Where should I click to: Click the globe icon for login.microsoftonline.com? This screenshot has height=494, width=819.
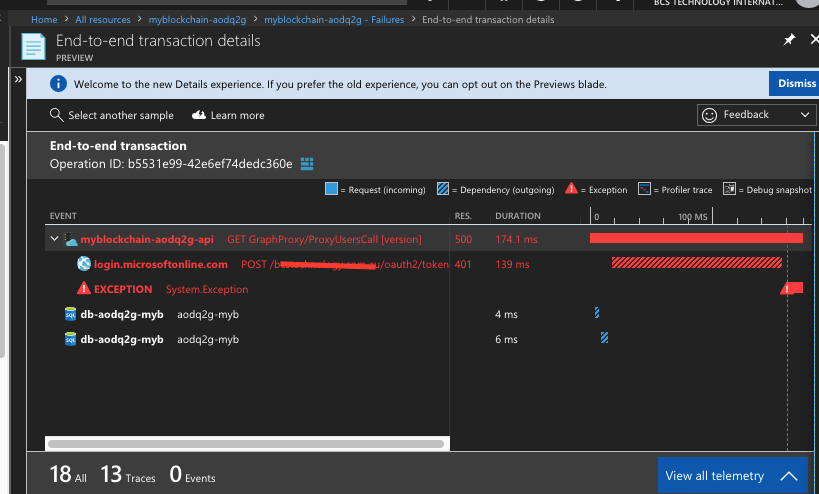pyautogui.click(x=84, y=264)
